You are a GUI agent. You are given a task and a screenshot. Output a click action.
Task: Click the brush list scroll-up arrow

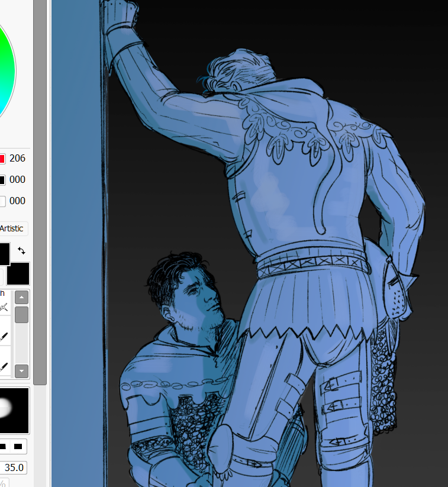(21, 297)
